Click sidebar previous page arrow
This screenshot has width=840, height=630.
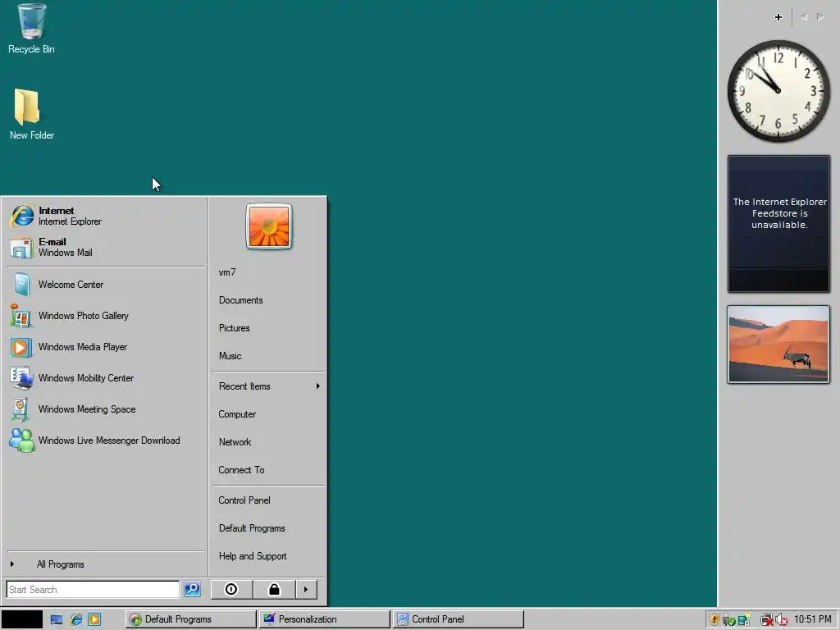coord(804,17)
